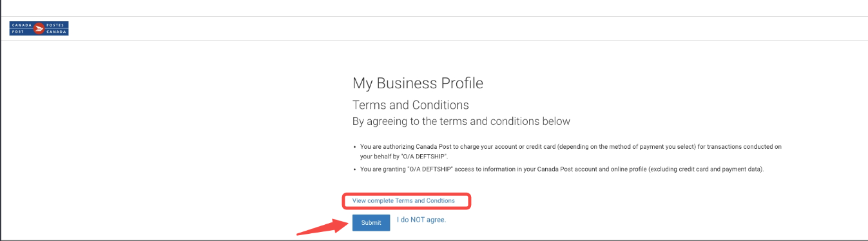This screenshot has height=241, width=868.
Task: Decline by choosing I do NOT agree
Action: coord(421,220)
